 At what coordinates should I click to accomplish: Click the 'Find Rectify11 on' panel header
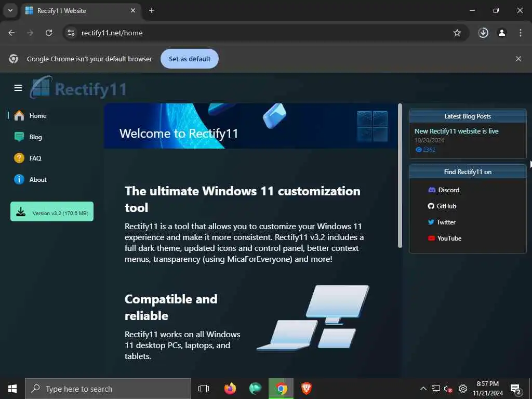(x=468, y=171)
